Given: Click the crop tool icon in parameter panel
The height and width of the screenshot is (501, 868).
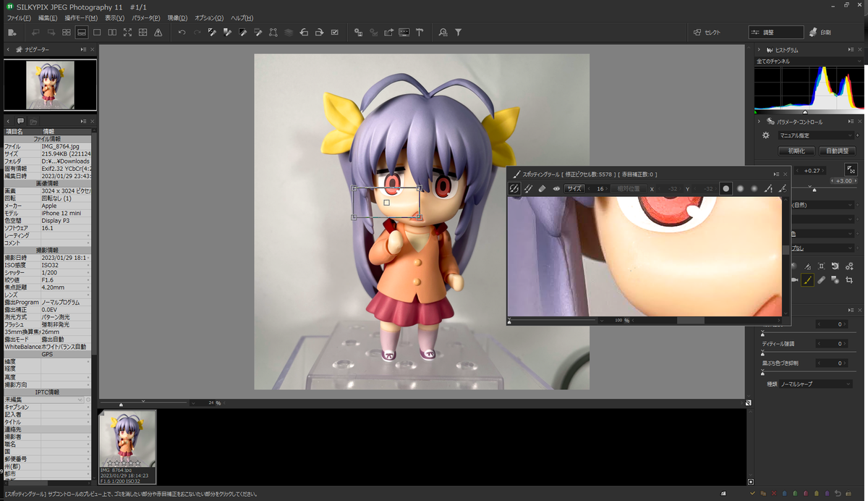Looking at the screenshot, I should 849,280.
